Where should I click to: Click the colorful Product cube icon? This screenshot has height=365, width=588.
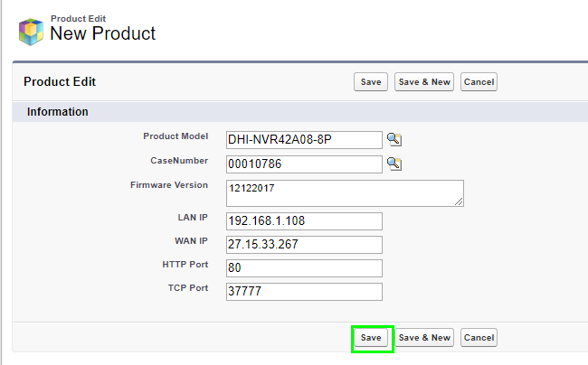(31, 32)
